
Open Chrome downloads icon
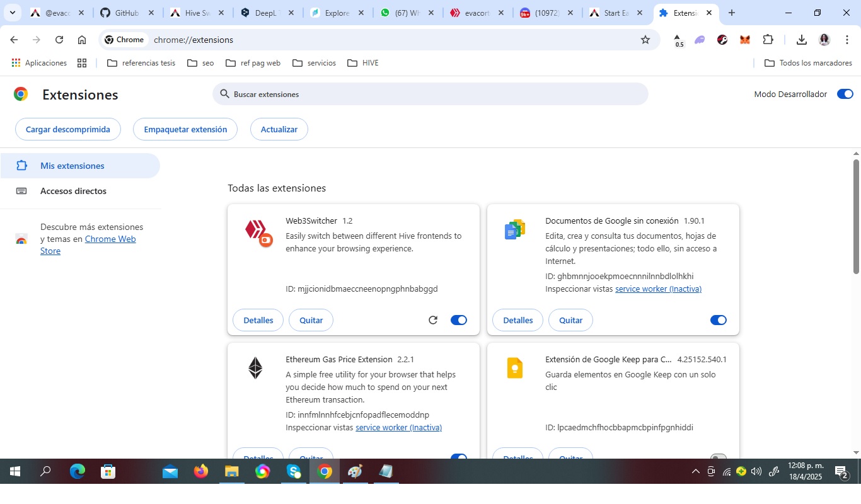[801, 40]
